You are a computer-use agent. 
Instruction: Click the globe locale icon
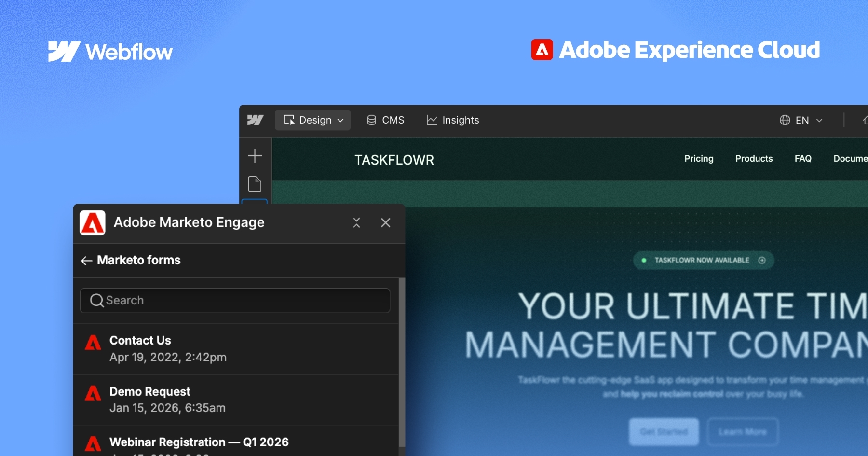(785, 120)
